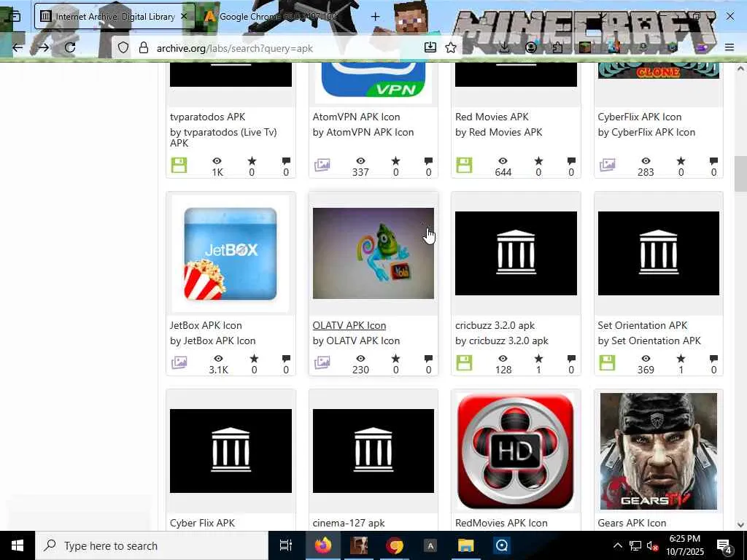This screenshot has width=747, height=560.
Task: Click the software floppy icon on tvparatodos card
Action: pyautogui.click(x=179, y=166)
